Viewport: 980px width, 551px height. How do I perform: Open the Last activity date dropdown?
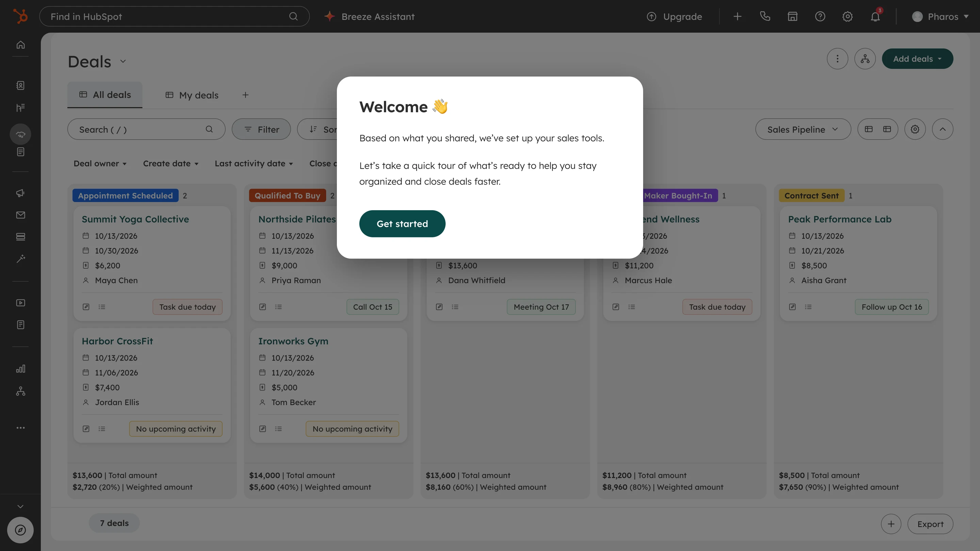tap(254, 164)
